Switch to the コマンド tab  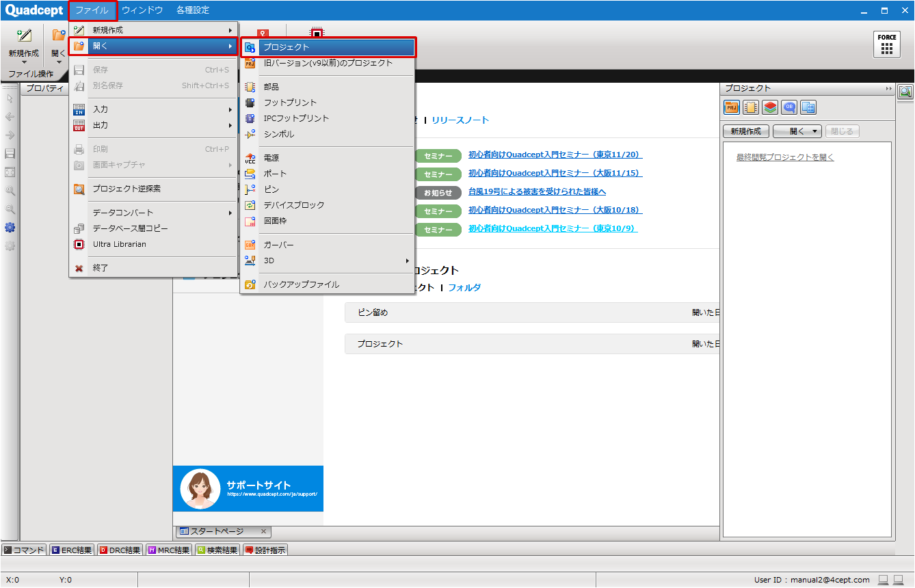(x=24, y=550)
